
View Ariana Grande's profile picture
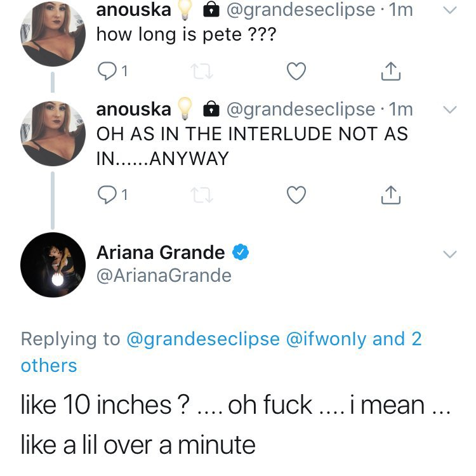(53, 265)
